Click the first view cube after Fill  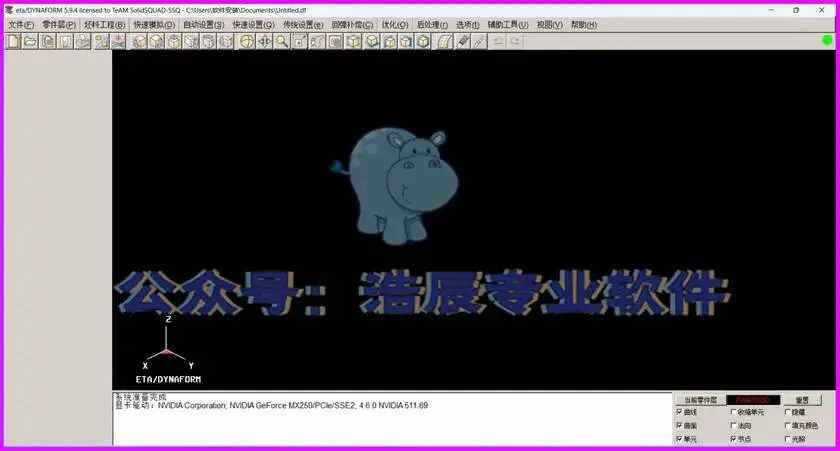point(352,41)
